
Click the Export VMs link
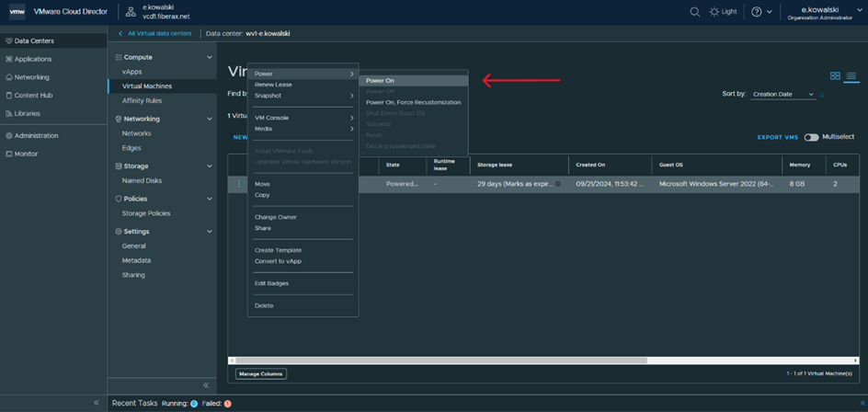pos(777,137)
